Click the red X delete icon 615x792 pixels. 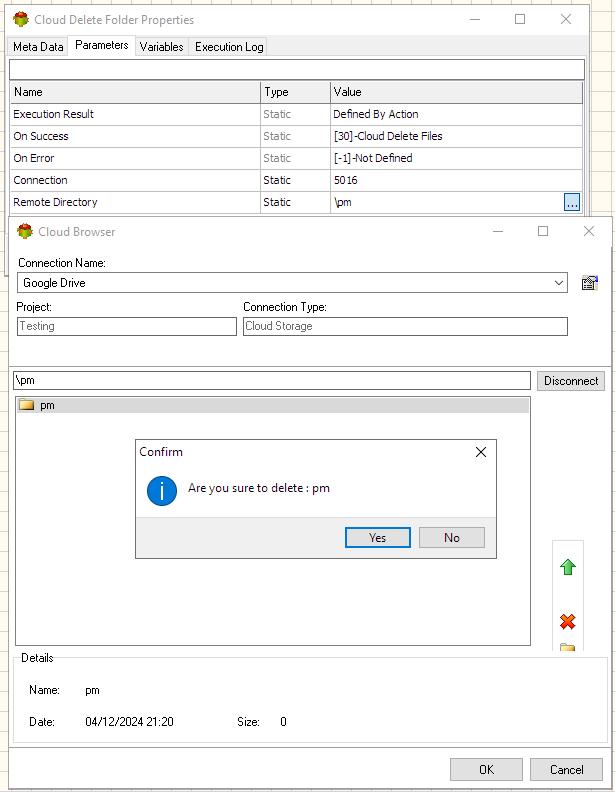pos(568,621)
